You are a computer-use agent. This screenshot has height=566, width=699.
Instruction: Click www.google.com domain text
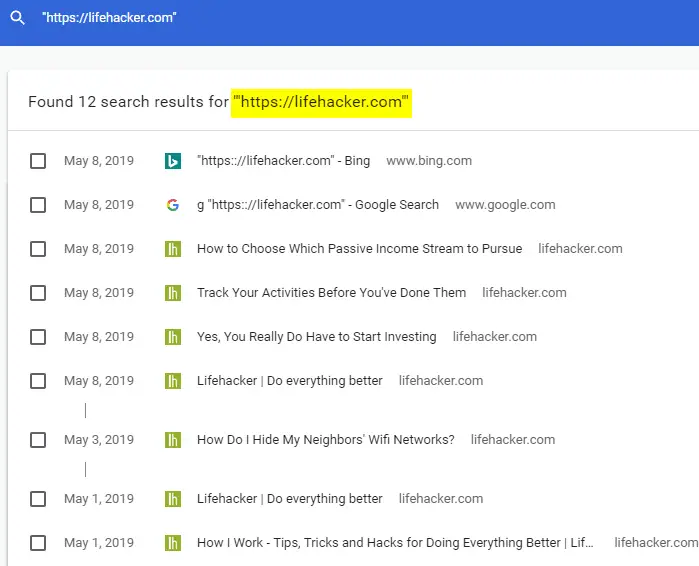coord(505,205)
